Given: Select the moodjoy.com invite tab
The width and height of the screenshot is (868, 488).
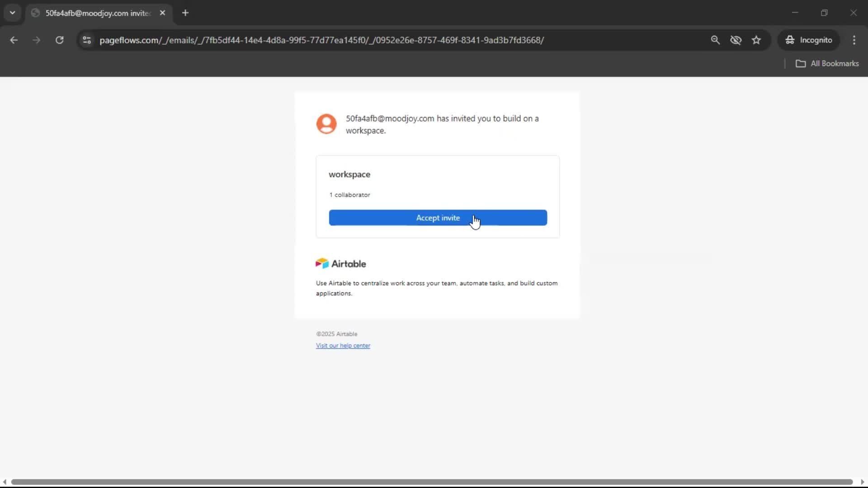Looking at the screenshot, I should [x=97, y=13].
